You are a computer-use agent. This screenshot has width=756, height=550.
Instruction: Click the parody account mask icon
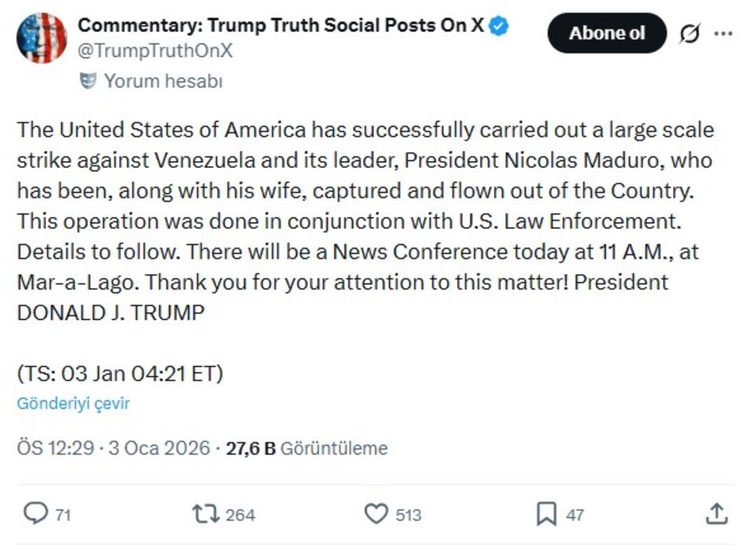(89, 80)
